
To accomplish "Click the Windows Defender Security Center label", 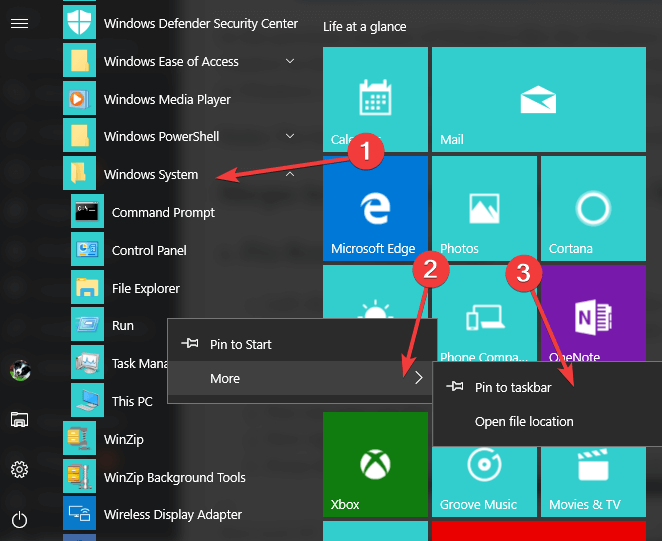I will 201,24.
